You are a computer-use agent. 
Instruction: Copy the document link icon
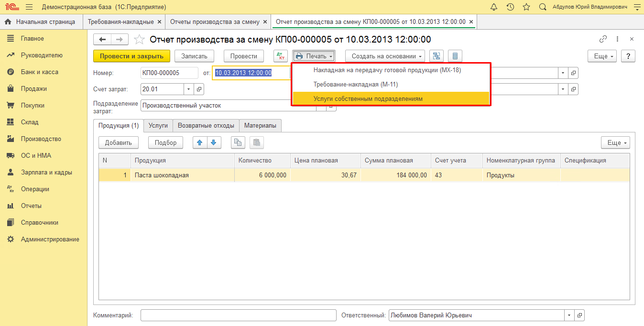coord(603,39)
